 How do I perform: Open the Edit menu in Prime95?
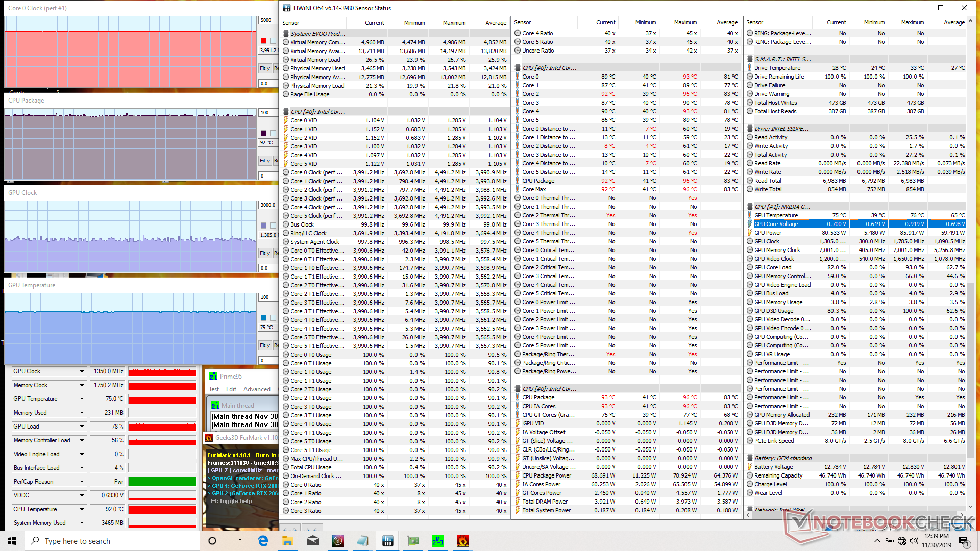[x=231, y=389]
